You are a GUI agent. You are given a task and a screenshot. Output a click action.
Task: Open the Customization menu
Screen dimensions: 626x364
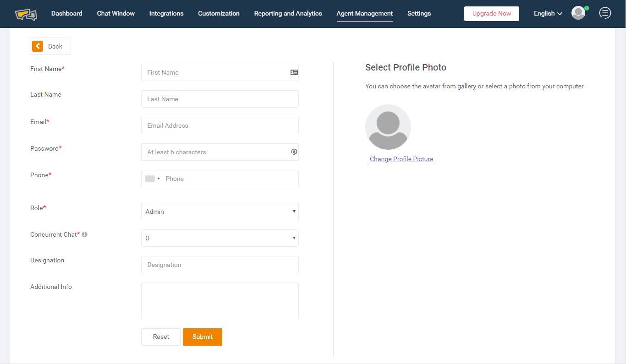tap(219, 13)
